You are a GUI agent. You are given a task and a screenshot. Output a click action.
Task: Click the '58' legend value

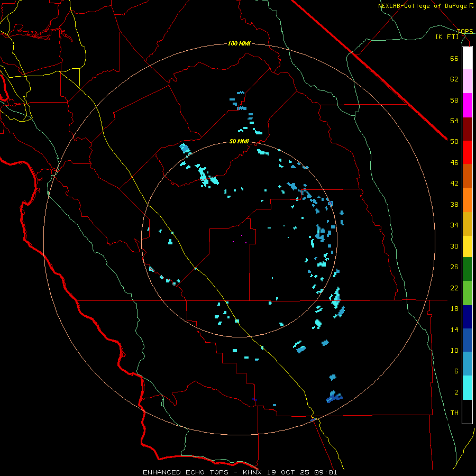pyautogui.click(x=454, y=100)
